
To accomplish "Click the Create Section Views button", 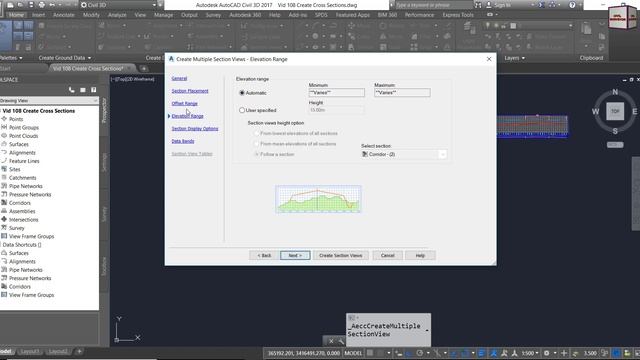I will pyautogui.click(x=341, y=256).
